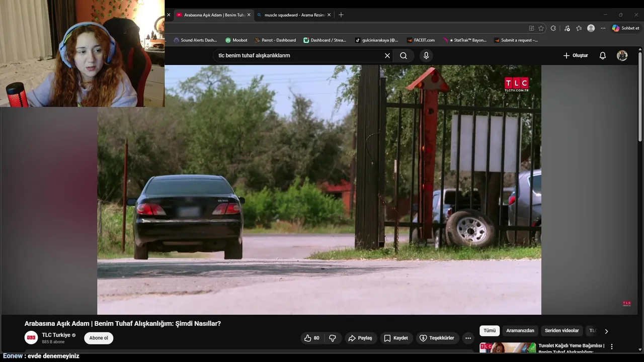Image resolution: width=644 pixels, height=362 pixels.
Task: Like the video with thumbs up
Action: [312, 338]
